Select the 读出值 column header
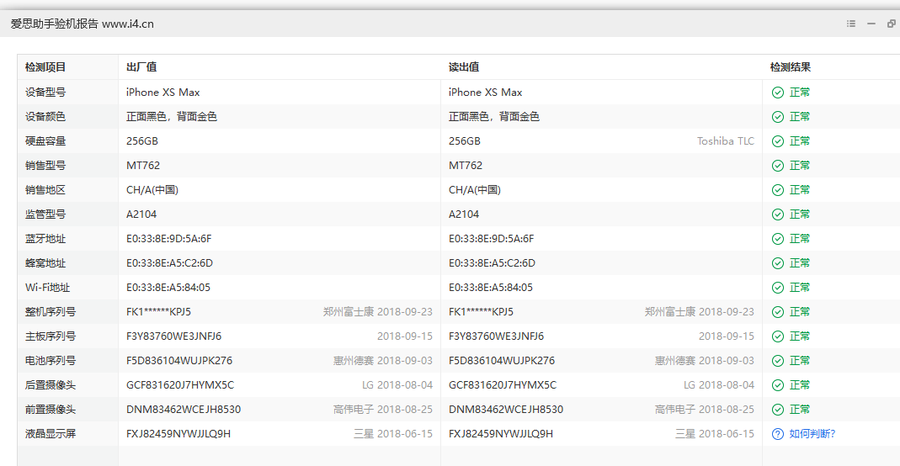The height and width of the screenshot is (466, 900). click(464, 67)
